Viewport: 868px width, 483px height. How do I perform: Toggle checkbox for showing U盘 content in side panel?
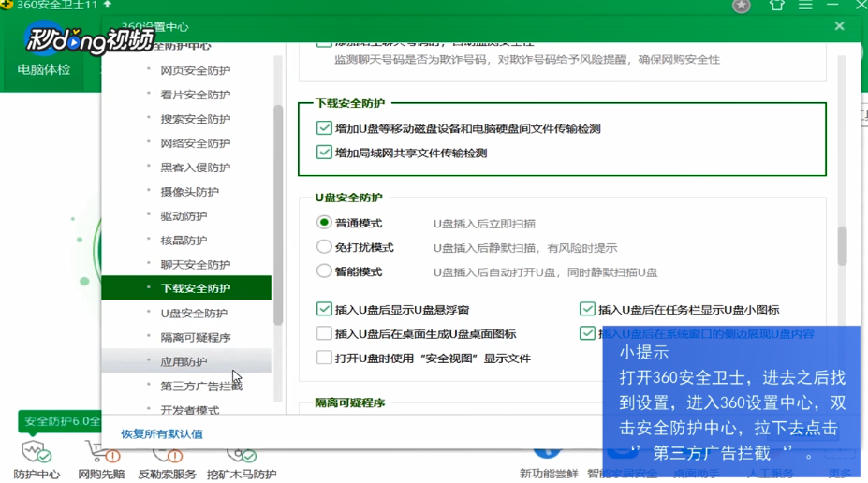[587, 333]
